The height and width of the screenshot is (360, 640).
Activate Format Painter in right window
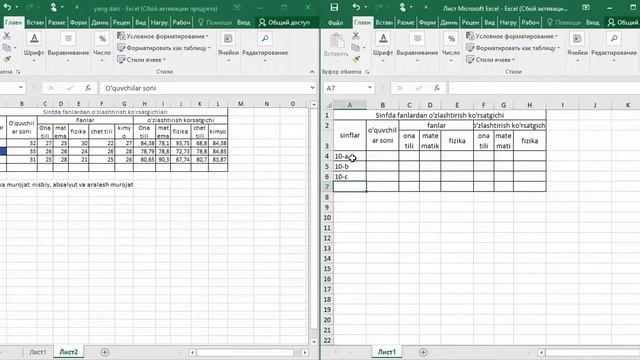click(x=356, y=60)
